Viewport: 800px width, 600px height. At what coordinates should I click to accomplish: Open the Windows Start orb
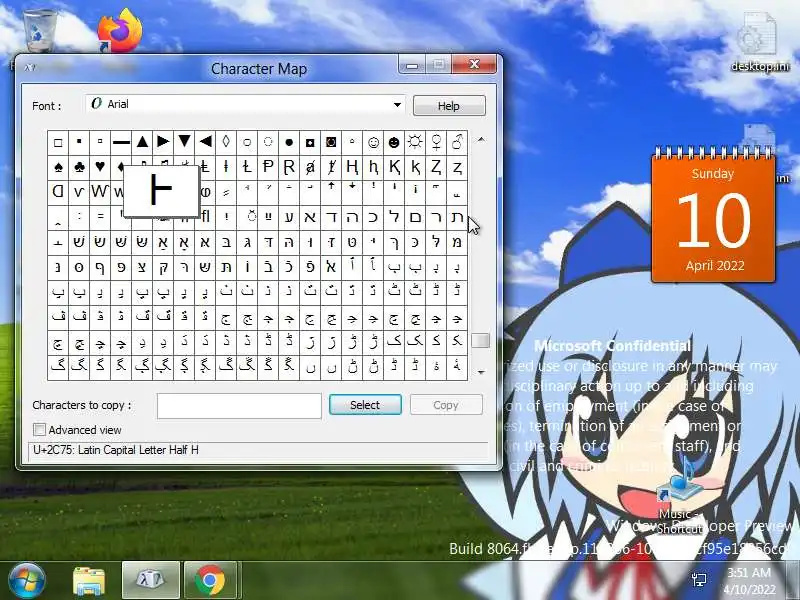[x=27, y=580]
